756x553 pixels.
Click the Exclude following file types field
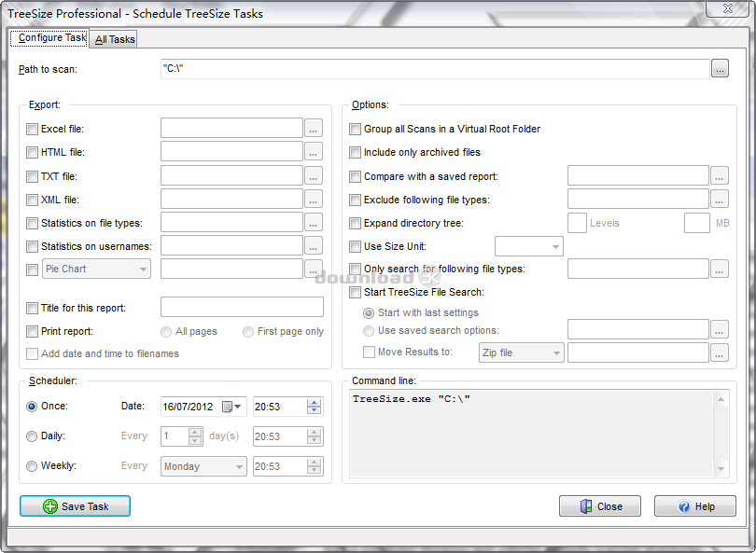click(x=638, y=199)
